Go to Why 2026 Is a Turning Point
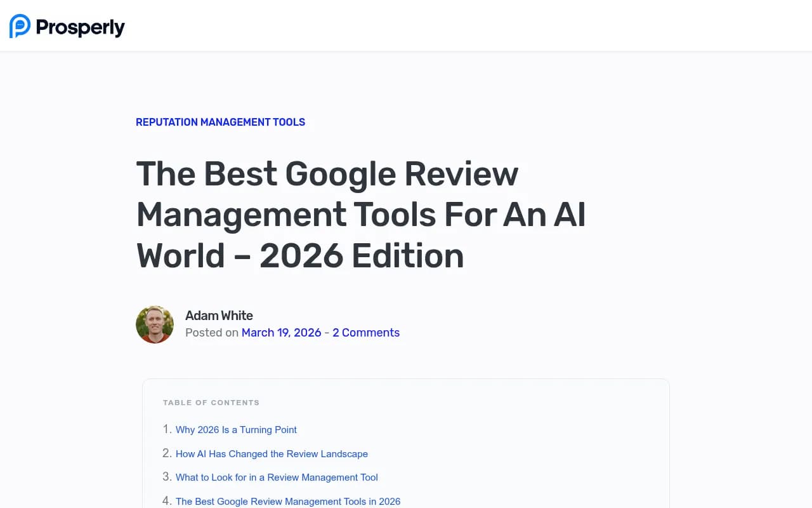The height and width of the screenshot is (508, 812). coord(236,430)
